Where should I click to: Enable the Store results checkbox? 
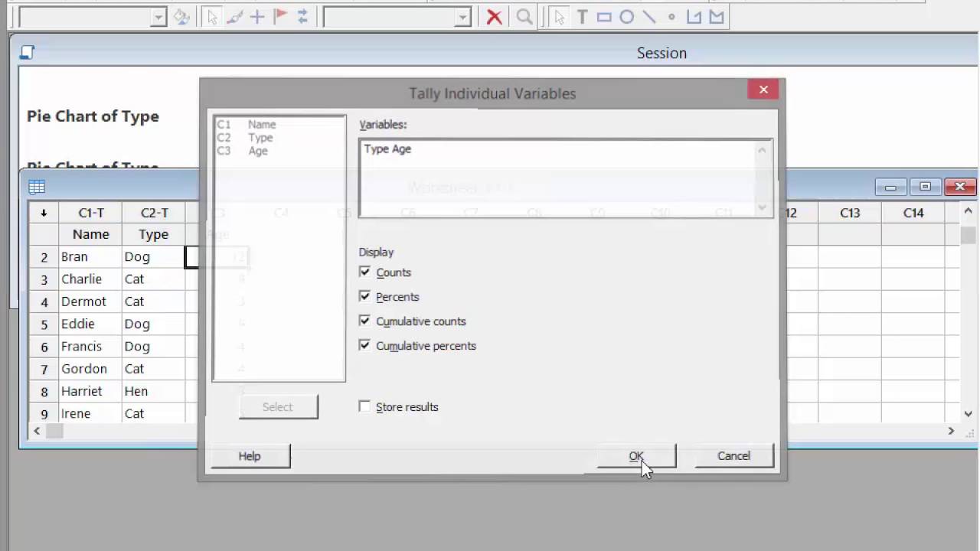(x=364, y=406)
